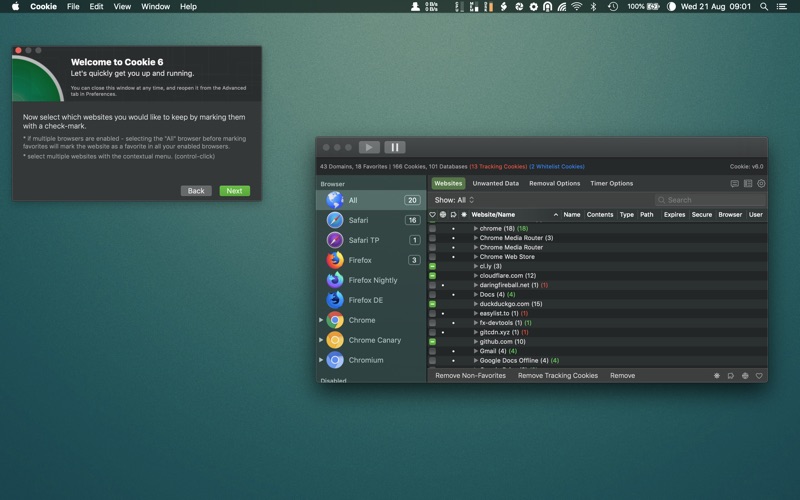This screenshot has width=800, height=500.
Task: Open the preferences gear icon
Action: (x=761, y=184)
